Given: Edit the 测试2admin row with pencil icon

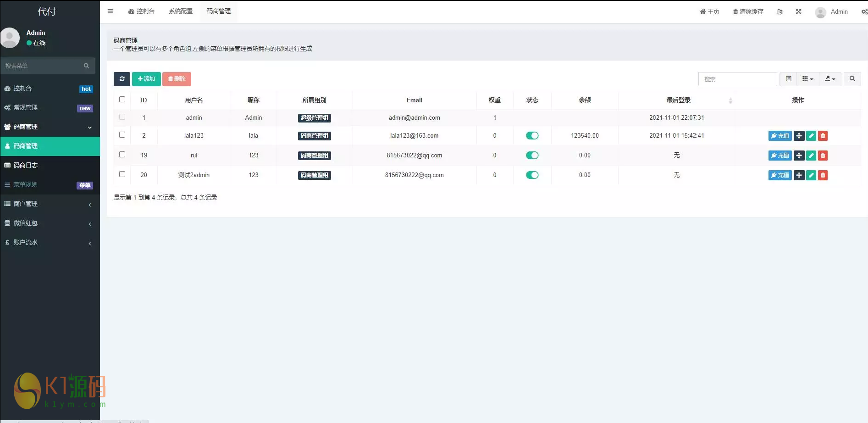Looking at the screenshot, I should (811, 175).
